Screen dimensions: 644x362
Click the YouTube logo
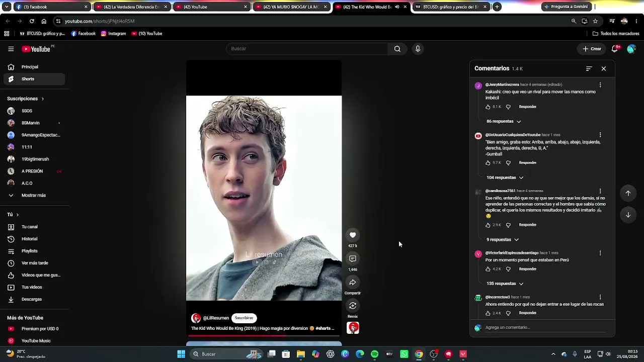coord(36,49)
